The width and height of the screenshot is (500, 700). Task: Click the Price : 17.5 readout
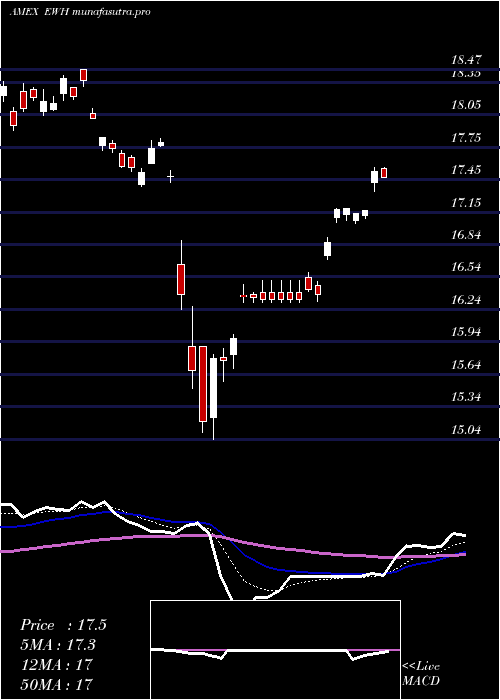pyautogui.click(x=63, y=625)
